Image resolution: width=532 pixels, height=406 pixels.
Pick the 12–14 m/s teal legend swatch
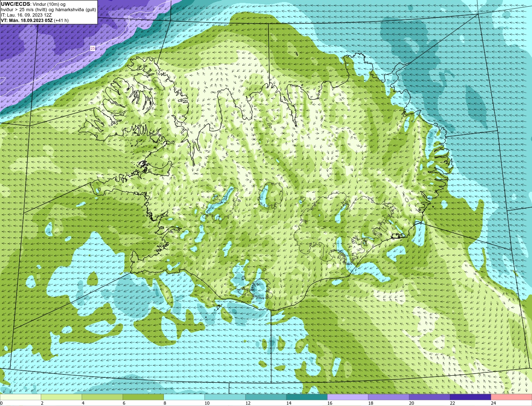[266, 397]
